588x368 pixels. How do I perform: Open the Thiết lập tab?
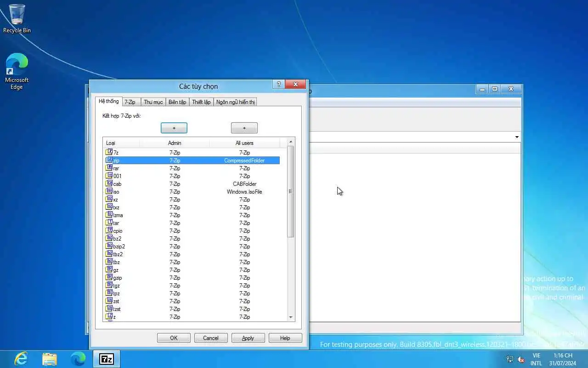click(x=201, y=102)
